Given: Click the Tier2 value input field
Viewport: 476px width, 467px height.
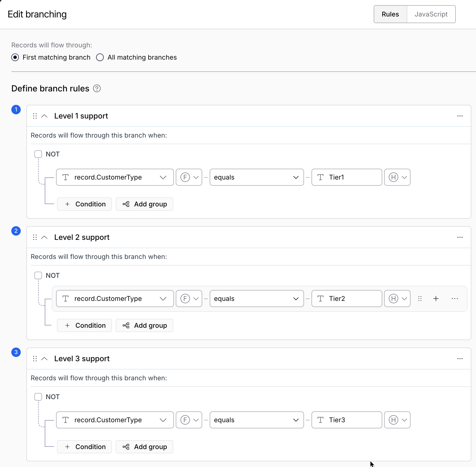Looking at the screenshot, I should 347,299.
